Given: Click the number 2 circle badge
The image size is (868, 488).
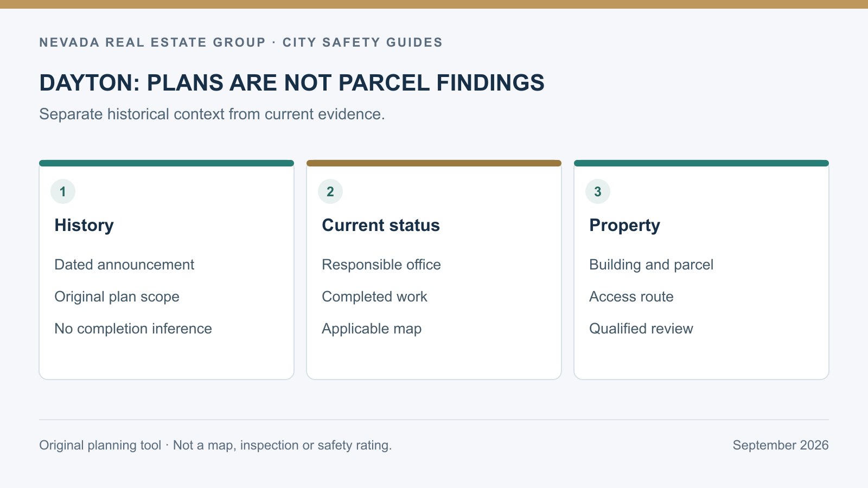Looking at the screenshot, I should (330, 191).
